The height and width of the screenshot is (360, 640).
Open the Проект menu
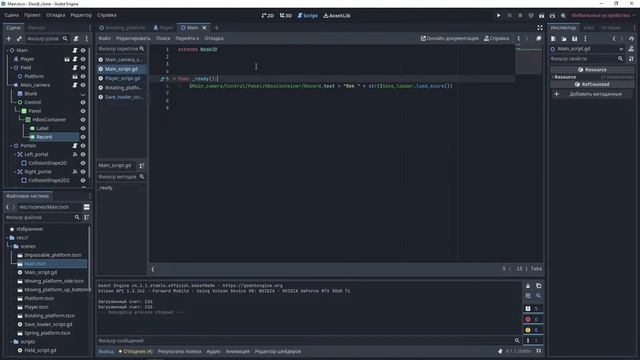32,15
